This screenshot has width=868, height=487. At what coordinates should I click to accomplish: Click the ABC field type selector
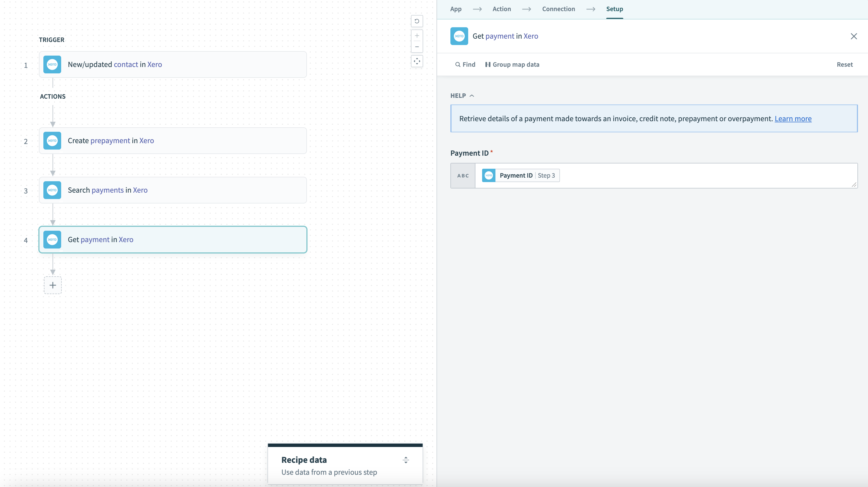click(x=463, y=175)
